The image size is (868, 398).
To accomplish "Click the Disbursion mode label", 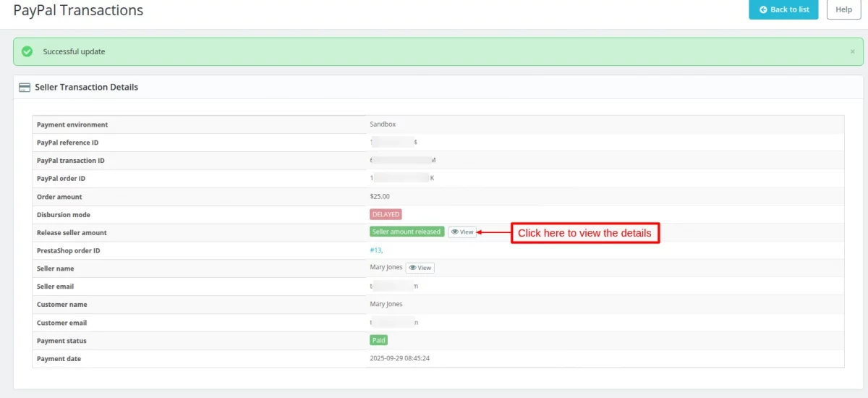I will [x=64, y=214].
